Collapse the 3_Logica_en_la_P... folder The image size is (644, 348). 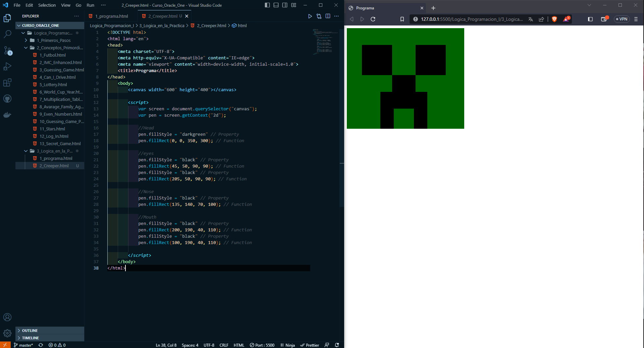(50, 151)
